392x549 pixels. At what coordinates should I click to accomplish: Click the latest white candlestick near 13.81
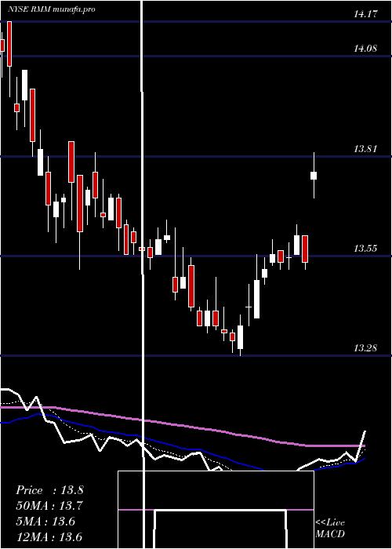(314, 176)
